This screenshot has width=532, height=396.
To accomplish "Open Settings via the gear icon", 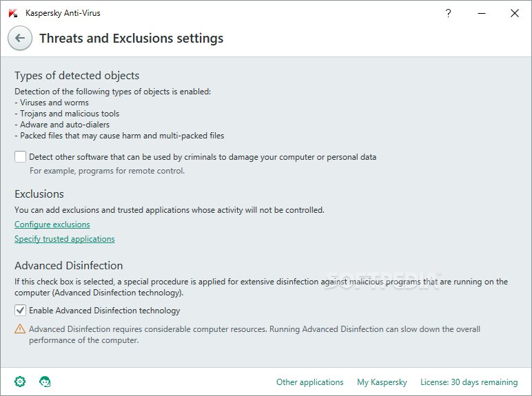I will point(20,382).
